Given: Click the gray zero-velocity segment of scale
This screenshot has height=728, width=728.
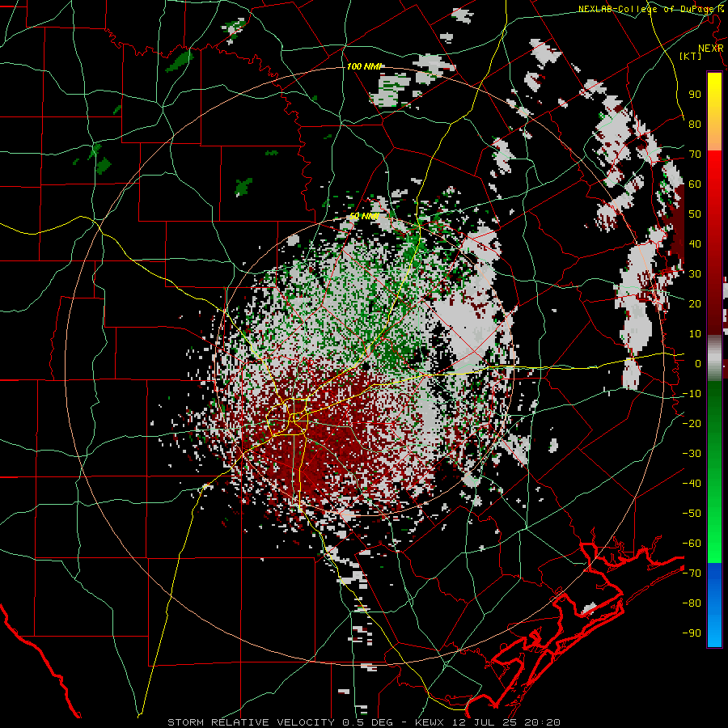Looking at the screenshot, I should [x=714, y=358].
